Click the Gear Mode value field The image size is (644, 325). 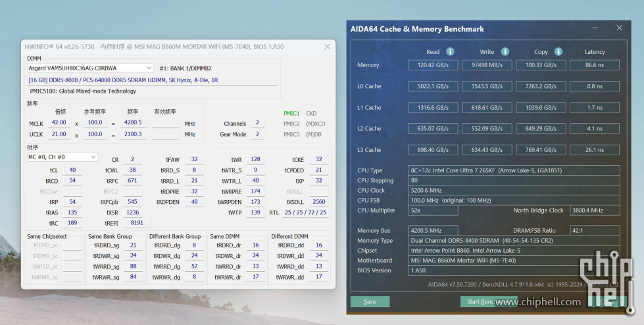click(x=257, y=134)
